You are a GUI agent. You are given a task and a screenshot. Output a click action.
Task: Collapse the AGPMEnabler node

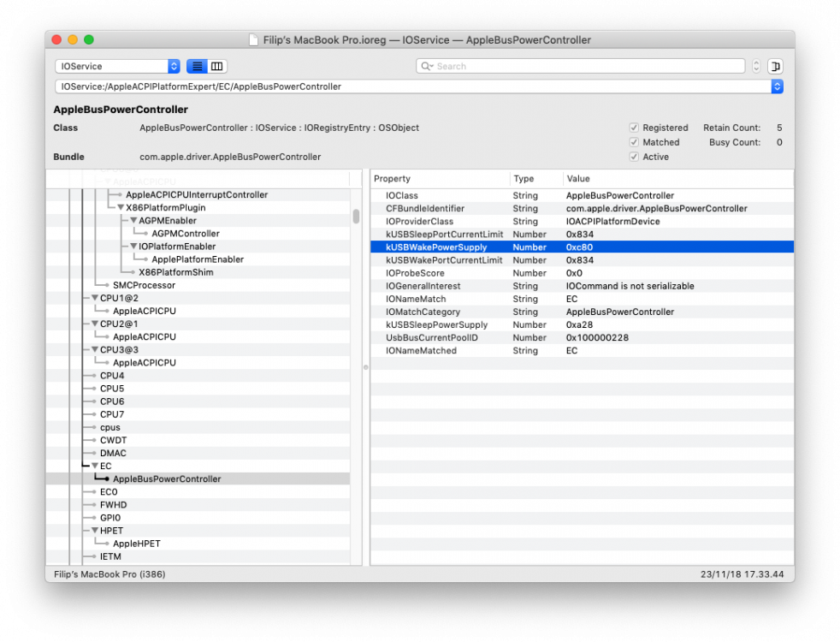(133, 220)
